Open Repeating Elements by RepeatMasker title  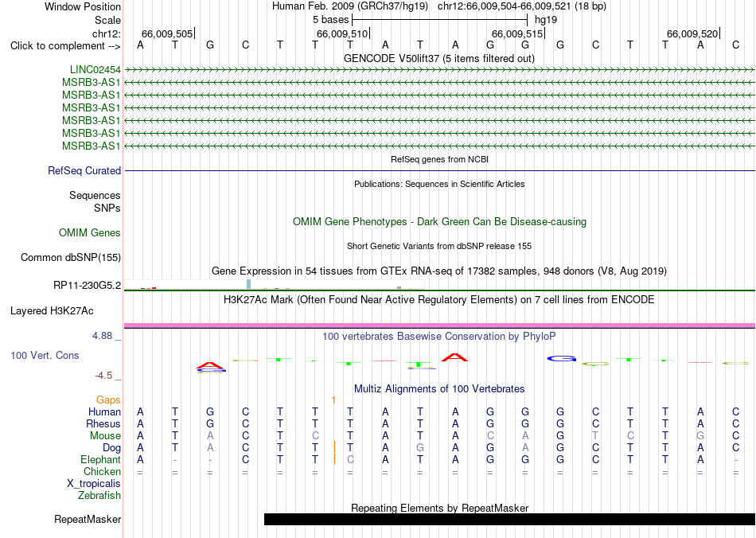439,508
